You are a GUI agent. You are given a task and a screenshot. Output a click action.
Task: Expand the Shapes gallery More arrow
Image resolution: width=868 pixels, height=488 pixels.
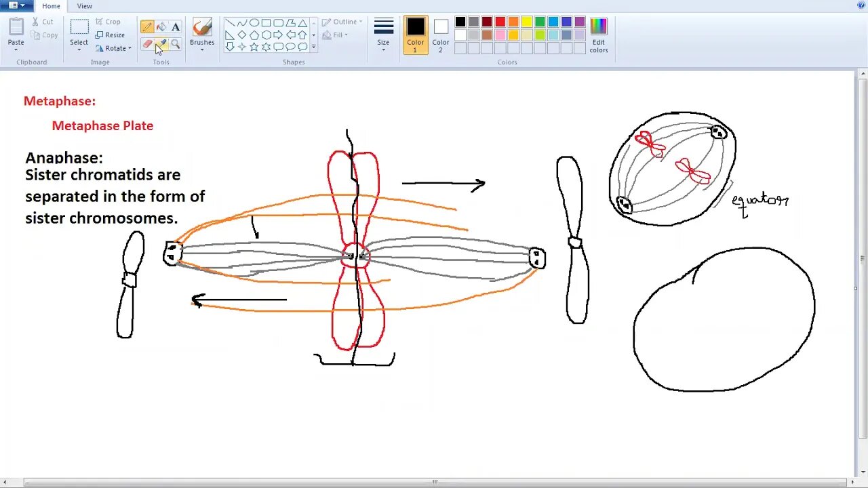tap(313, 47)
